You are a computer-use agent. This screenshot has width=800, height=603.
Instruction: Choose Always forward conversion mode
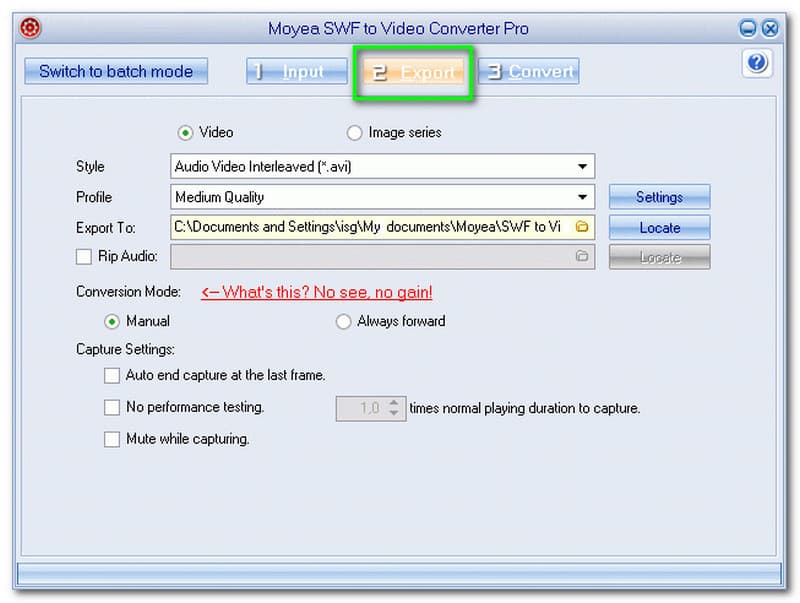click(344, 321)
